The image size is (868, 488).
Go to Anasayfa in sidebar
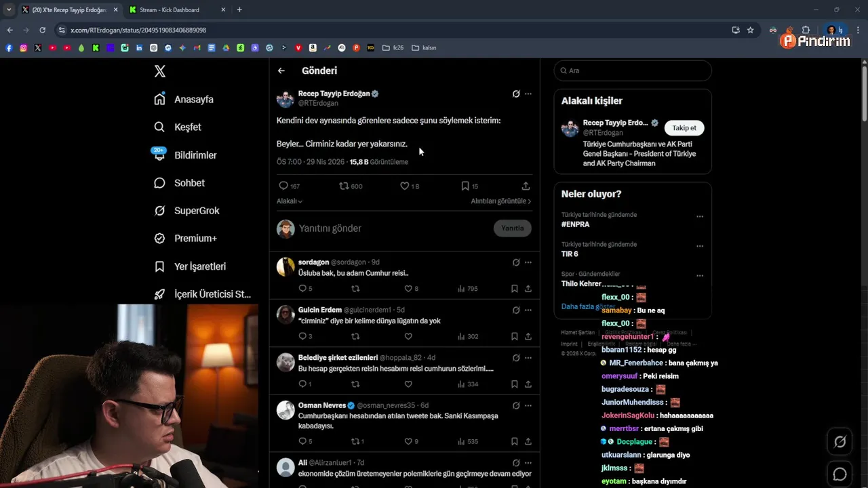click(184, 99)
